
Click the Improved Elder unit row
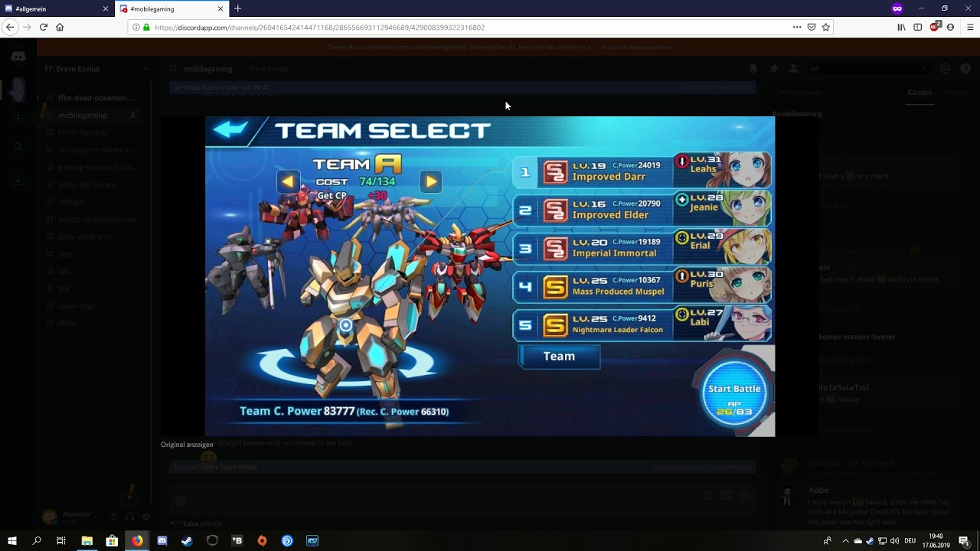tap(642, 210)
